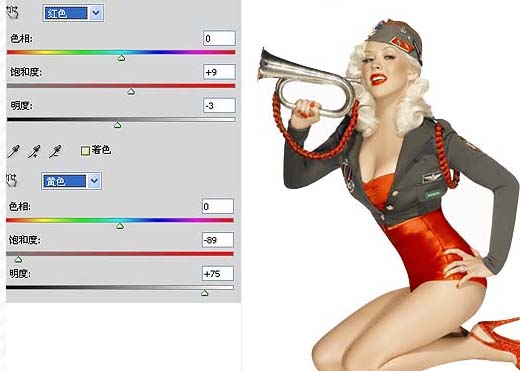The width and height of the screenshot is (520, 371).
Task: Select the first eyedropper tool
Action: tap(14, 151)
